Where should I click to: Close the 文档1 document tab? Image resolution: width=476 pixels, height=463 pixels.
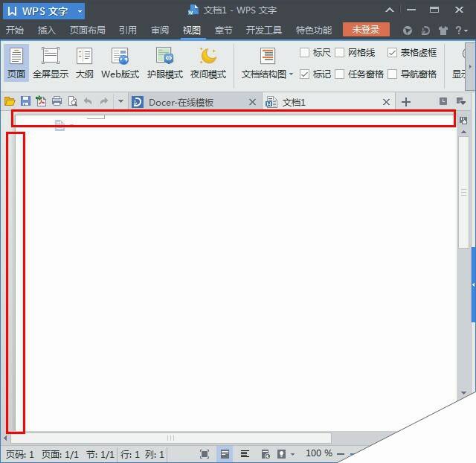click(386, 102)
